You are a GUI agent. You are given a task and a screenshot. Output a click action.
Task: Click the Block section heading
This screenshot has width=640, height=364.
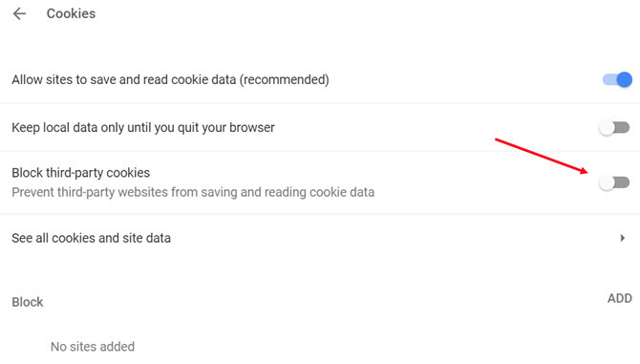click(x=28, y=302)
